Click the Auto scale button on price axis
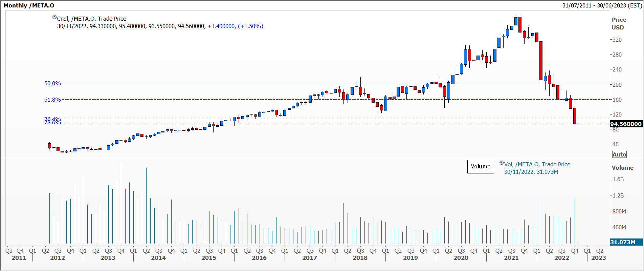 619,154
